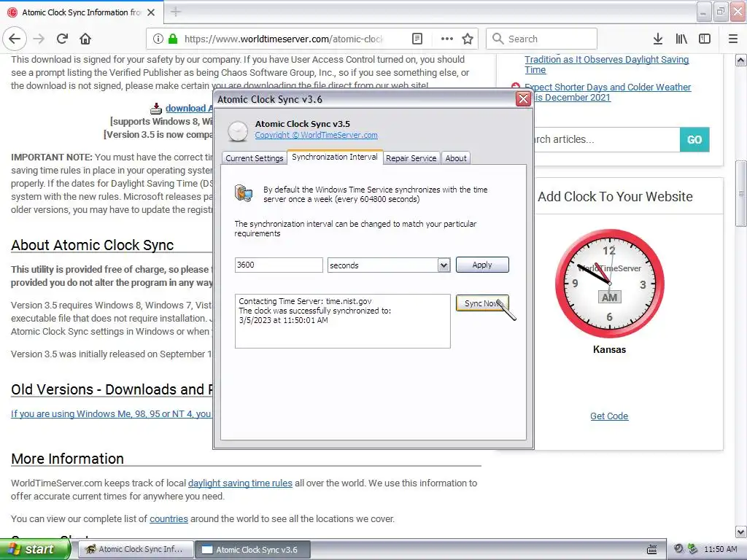The image size is (747, 560).
Task: Close the Atomic Clock Sync Information tab
Action: click(x=151, y=12)
